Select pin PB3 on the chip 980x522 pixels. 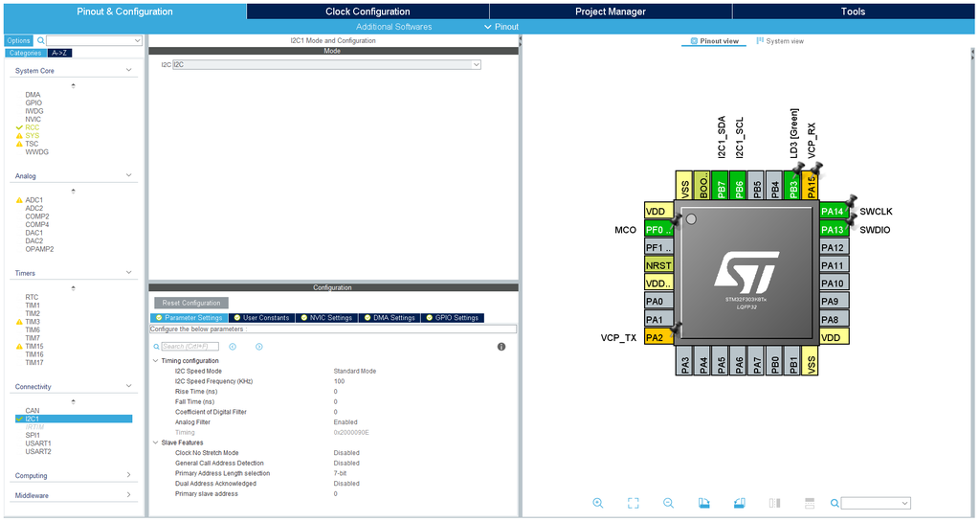coord(792,186)
